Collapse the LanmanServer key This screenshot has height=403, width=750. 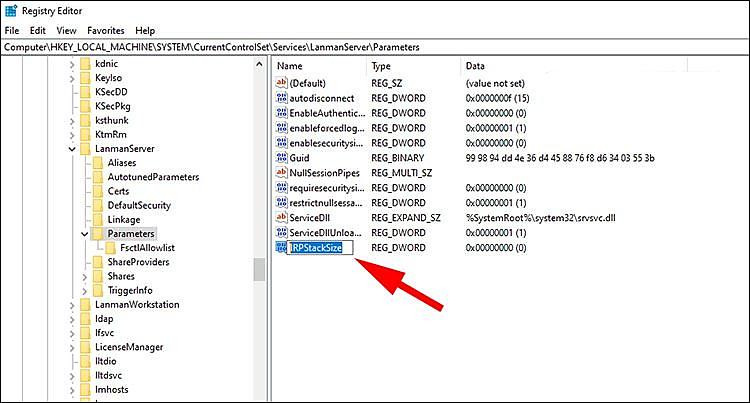72,149
